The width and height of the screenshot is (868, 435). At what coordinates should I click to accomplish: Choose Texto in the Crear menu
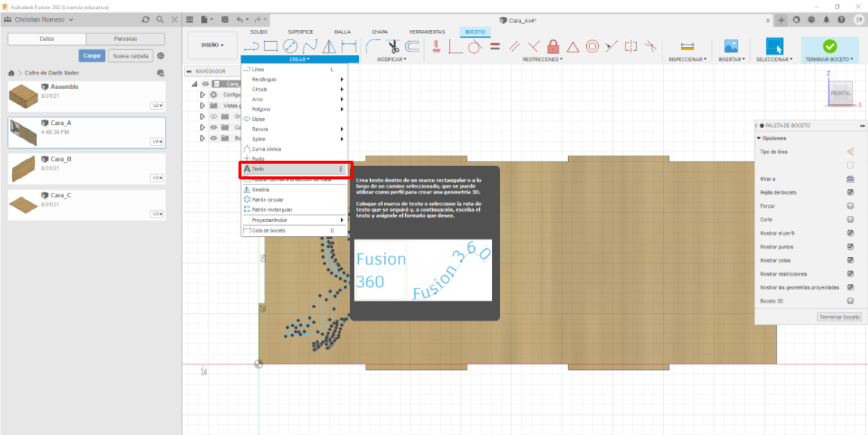click(x=294, y=169)
